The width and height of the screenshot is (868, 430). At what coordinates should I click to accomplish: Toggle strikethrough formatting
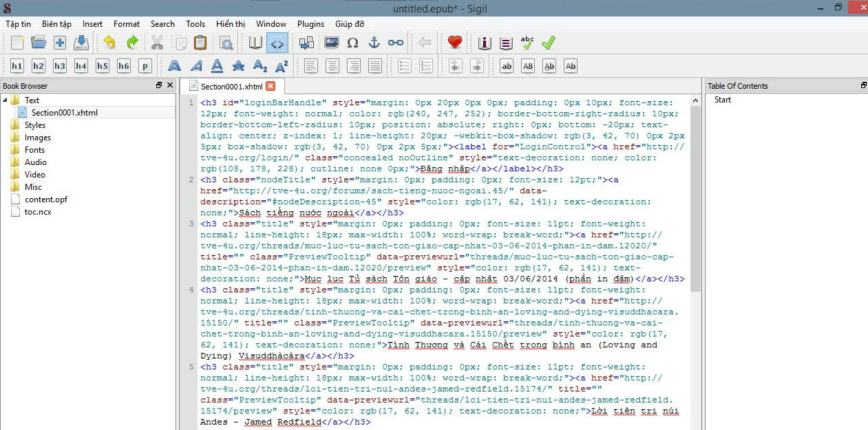click(239, 66)
